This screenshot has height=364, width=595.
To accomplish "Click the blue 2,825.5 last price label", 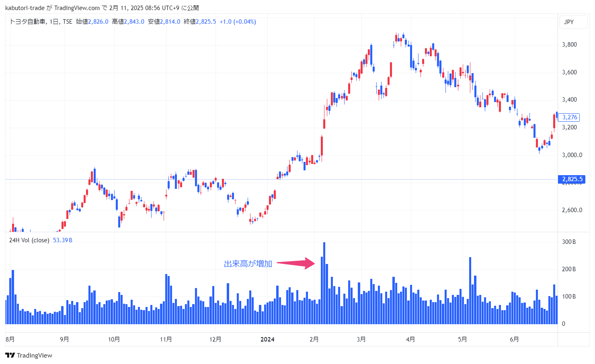I will (572, 179).
